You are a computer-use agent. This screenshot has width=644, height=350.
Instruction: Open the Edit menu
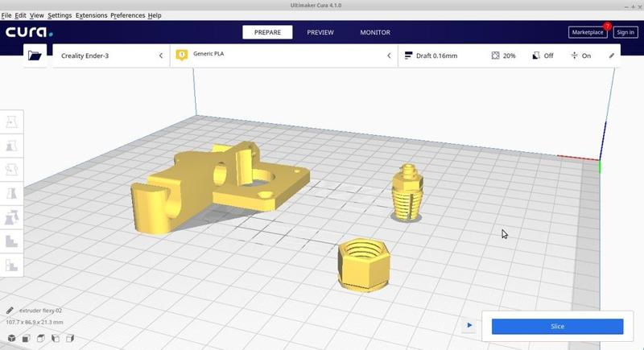20,15
